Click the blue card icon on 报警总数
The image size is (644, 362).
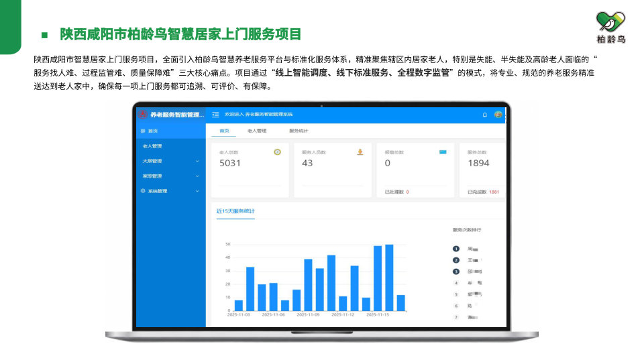(443, 152)
